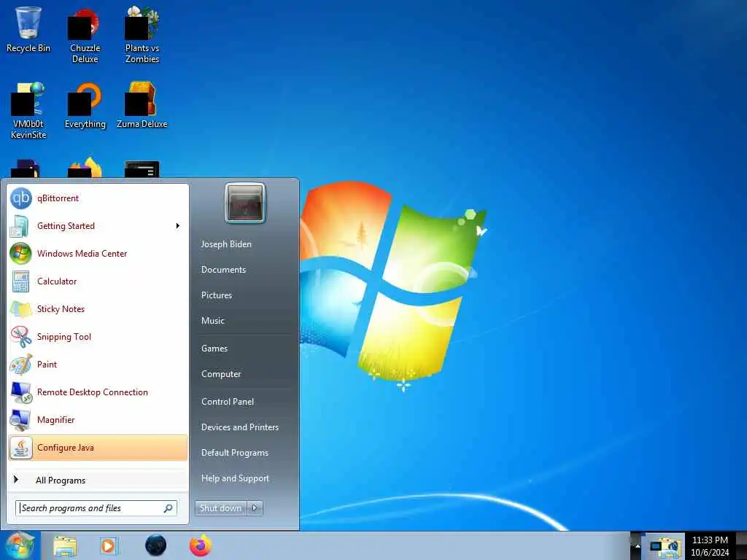
Task: Select the Zuma Deluxe desktop icon
Action: point(142,106)
